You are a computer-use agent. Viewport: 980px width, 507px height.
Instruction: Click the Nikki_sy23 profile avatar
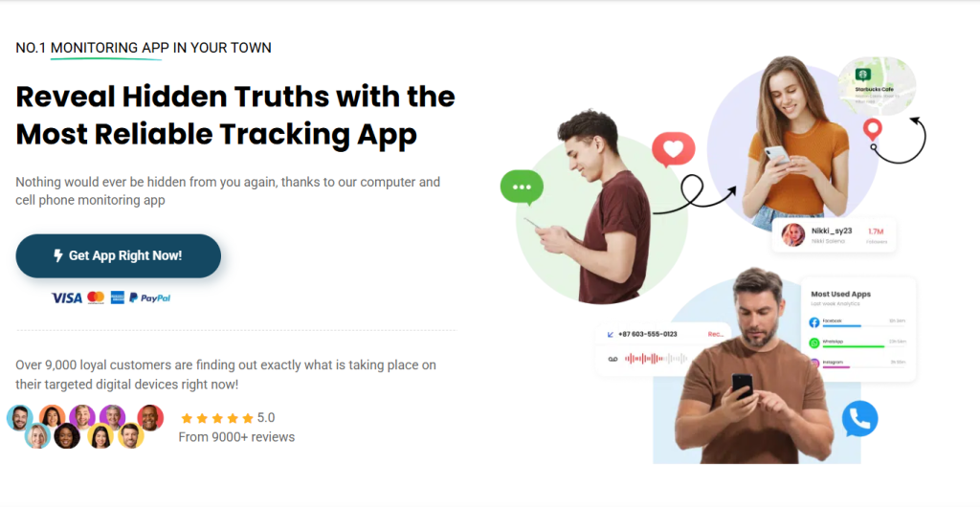coord(792,234)
